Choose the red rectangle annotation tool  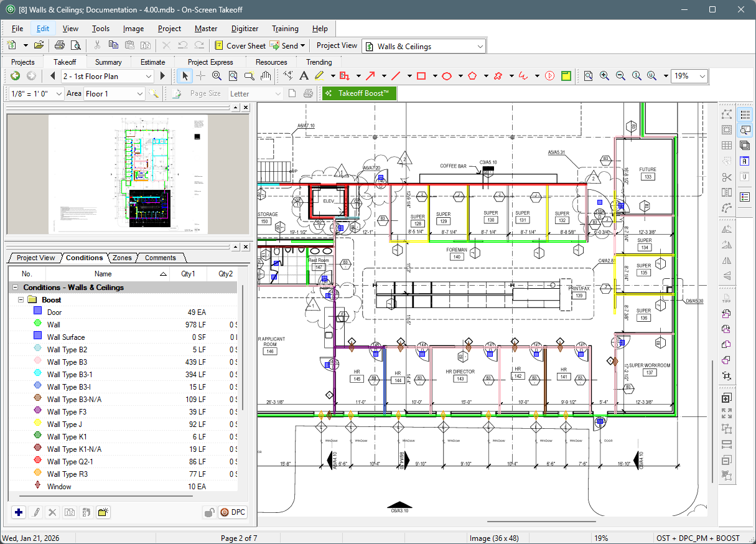click(421, 76)
